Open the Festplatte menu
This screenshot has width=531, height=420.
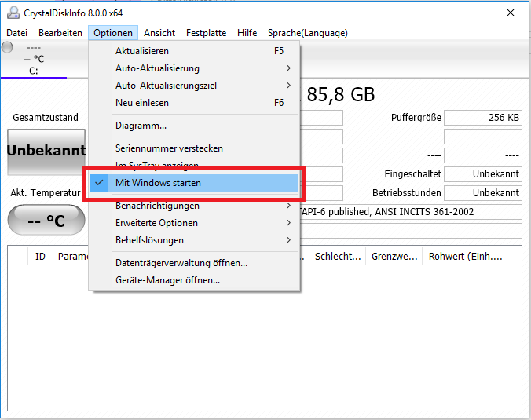pyautogui.click(x=206, y=33)
